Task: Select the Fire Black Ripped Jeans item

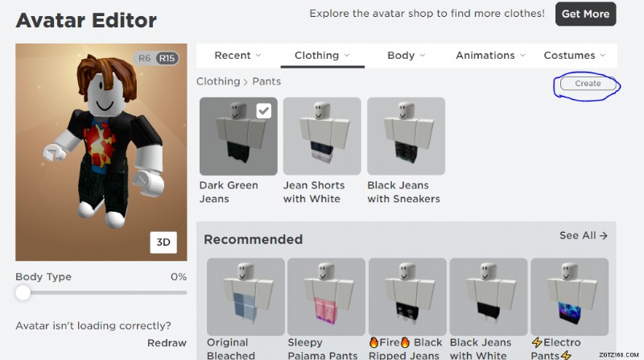Action: 407,296
